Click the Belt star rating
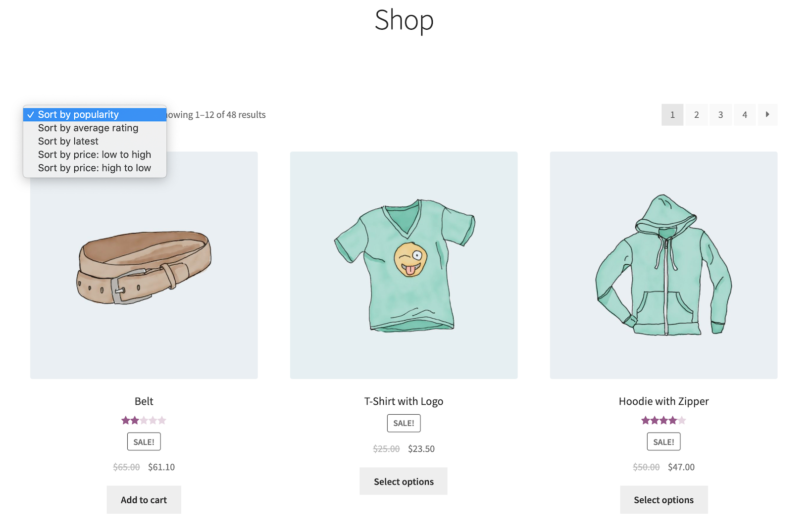Image resolution: width=812 pixels, height=532 pixels. pyautogui.click(x=144, y=421)
